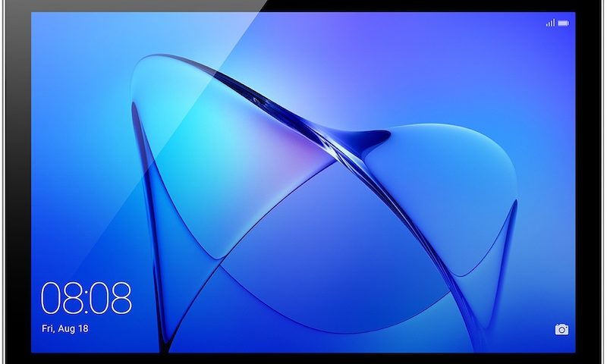Tap the date Fri, Aug 18

click(65, 329)
